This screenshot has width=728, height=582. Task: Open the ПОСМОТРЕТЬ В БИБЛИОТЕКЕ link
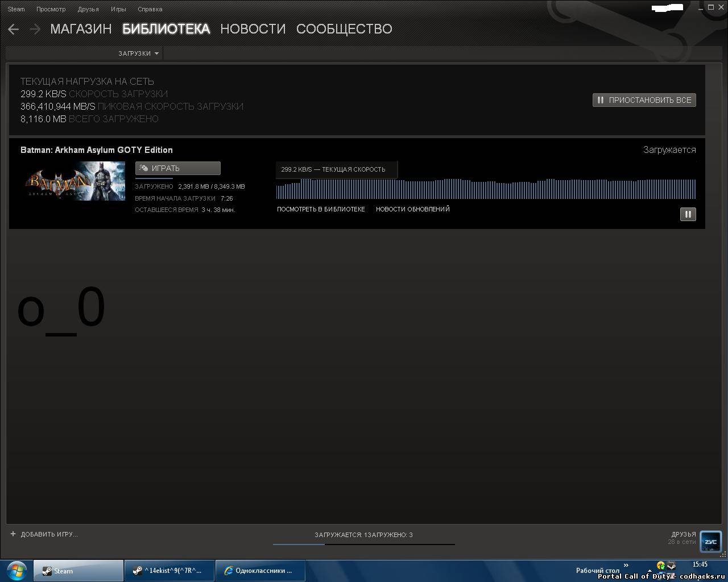pos(321,209)
